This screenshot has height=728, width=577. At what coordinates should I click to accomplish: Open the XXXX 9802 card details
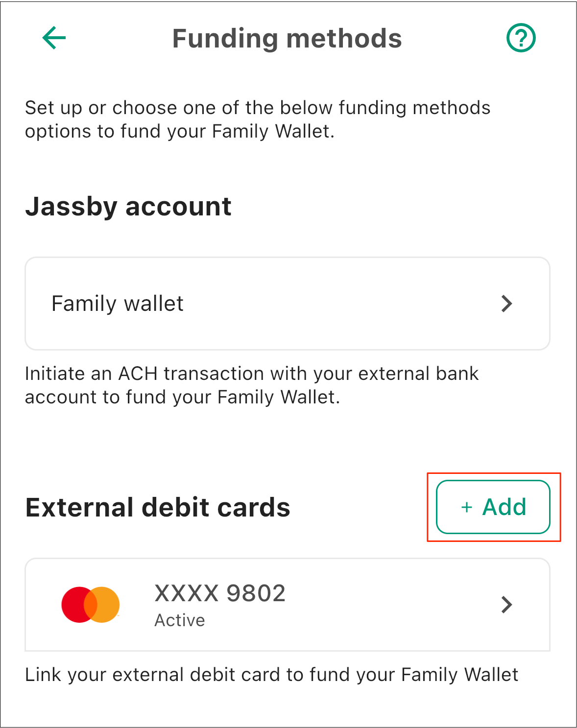pos(288,605)
